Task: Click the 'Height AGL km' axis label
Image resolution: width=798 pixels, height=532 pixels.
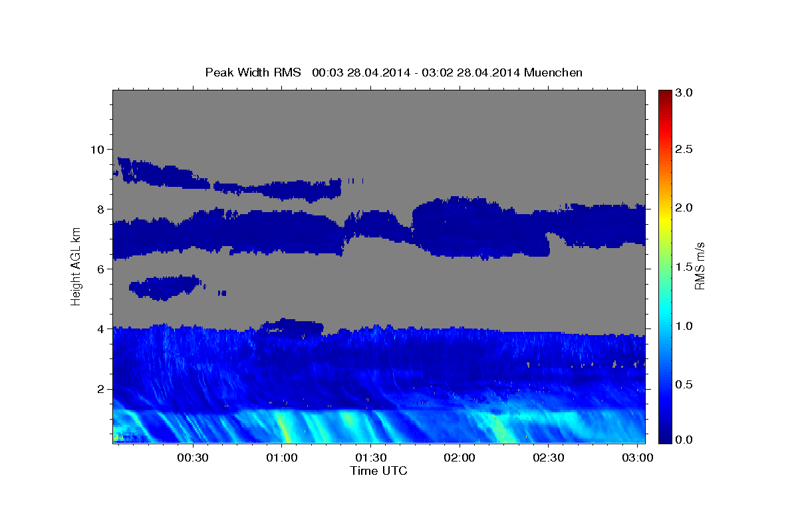Action: (x=76, y=265)
